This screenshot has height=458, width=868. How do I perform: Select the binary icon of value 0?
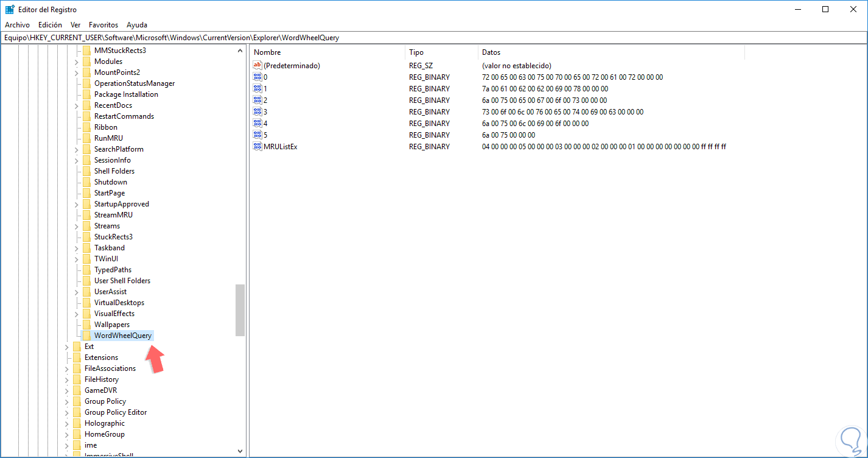coord(257,77)
